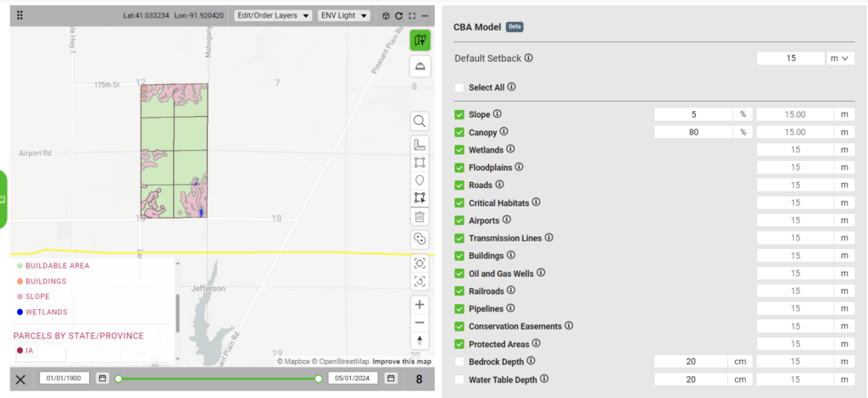
Task: Click the Improve this map link
Action: click(x=401, y=362)
